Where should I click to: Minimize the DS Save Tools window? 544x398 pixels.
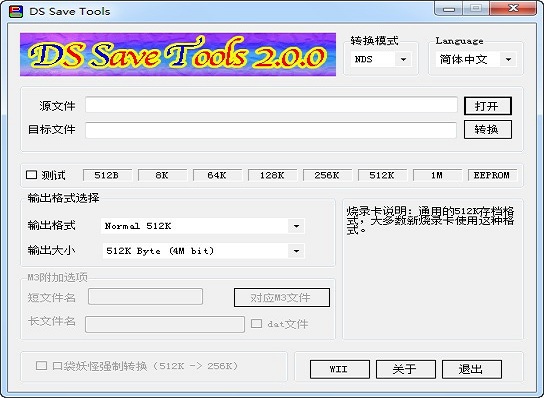tap(449, 8)
